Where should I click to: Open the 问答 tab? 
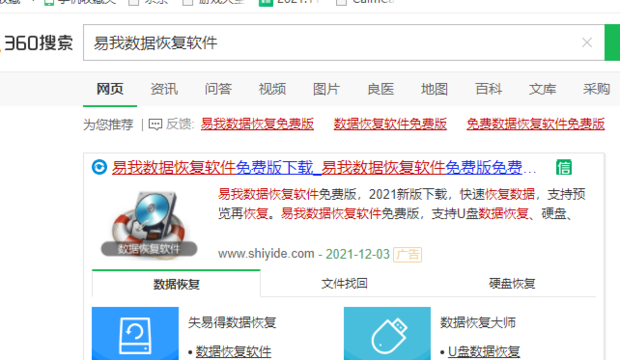(x=218, y=89)
